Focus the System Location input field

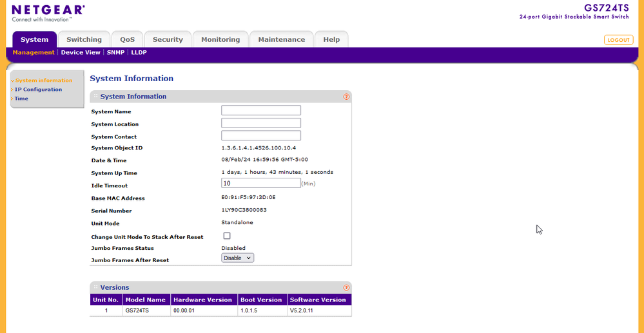point(261,123)
